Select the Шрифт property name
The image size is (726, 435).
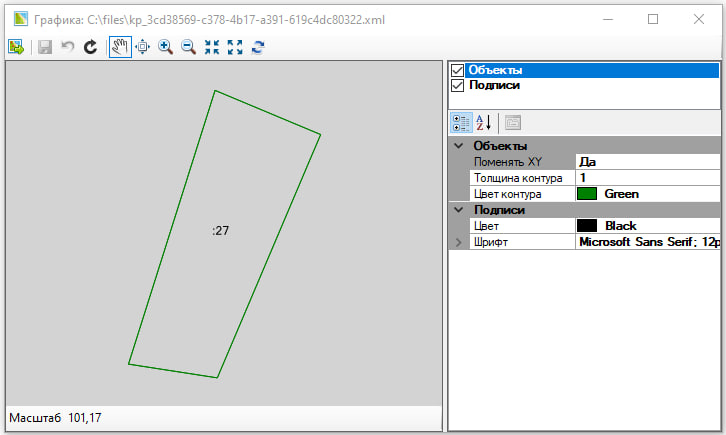[522, 242]
